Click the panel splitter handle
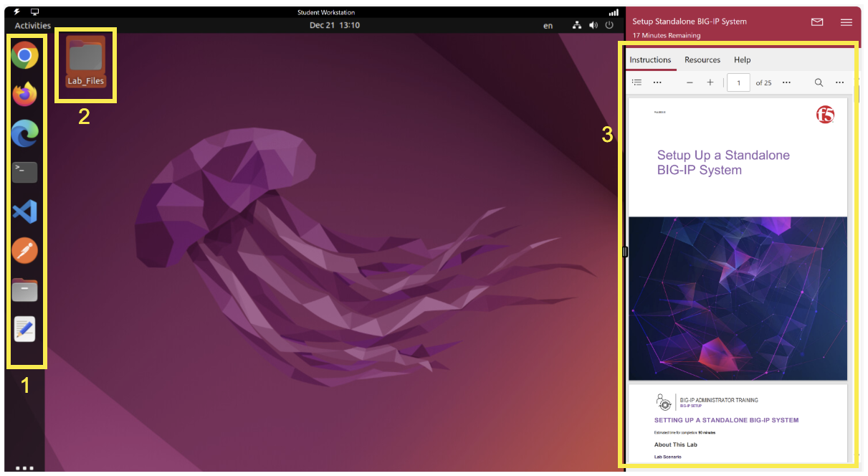 click(625, 252)
